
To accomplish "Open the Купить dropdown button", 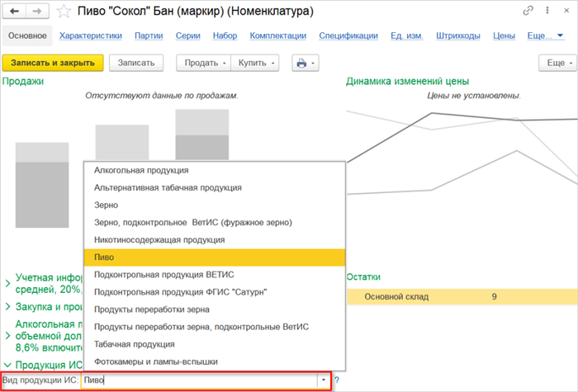I will pyautogui.click(x=254, y=63).
